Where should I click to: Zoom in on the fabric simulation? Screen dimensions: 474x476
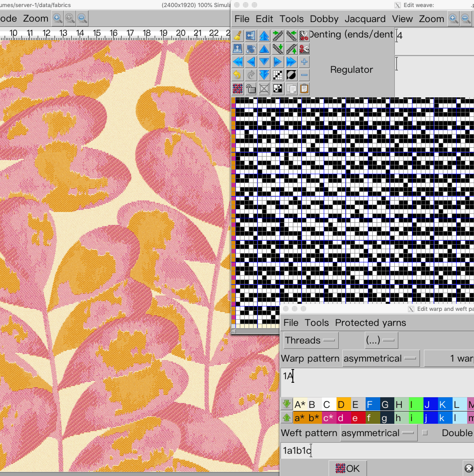point(57,18)
